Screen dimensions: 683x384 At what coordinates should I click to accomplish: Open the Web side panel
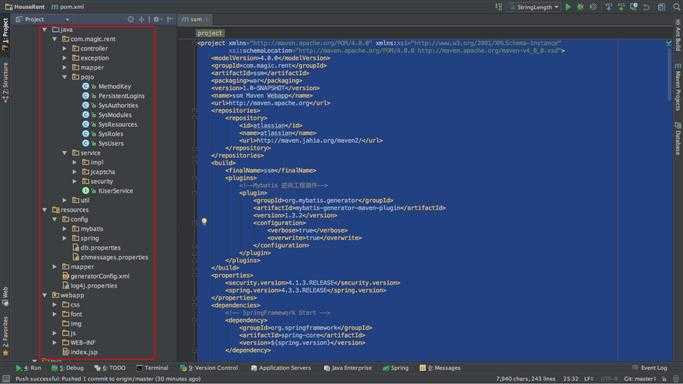(x=5, y=296)
